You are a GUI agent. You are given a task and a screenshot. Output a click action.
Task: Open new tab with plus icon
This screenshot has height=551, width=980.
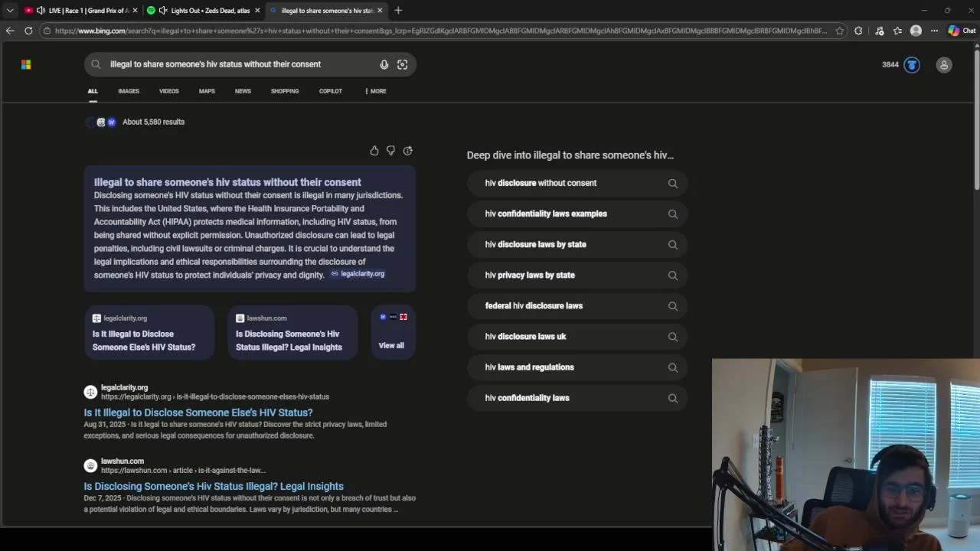click(x=398, y=11)
